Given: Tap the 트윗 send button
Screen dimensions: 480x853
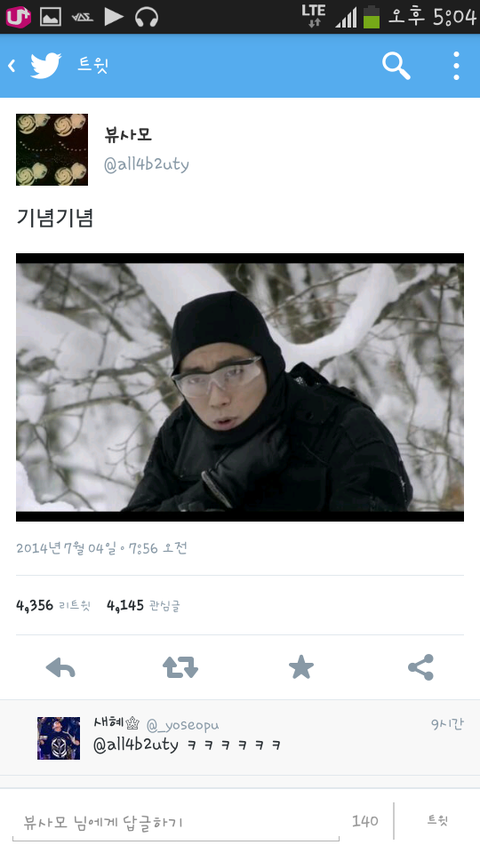Looking at the screenshot, I should click(438, 820).
